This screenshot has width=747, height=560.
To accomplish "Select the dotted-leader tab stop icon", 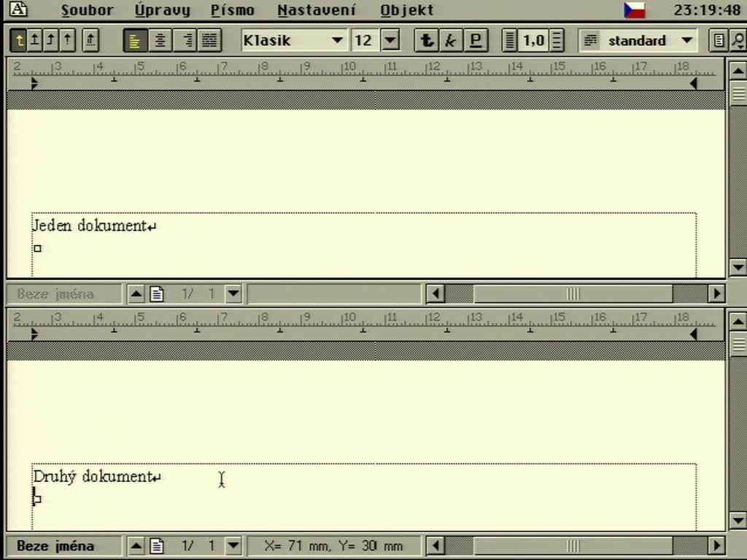I will pos(90,41).
